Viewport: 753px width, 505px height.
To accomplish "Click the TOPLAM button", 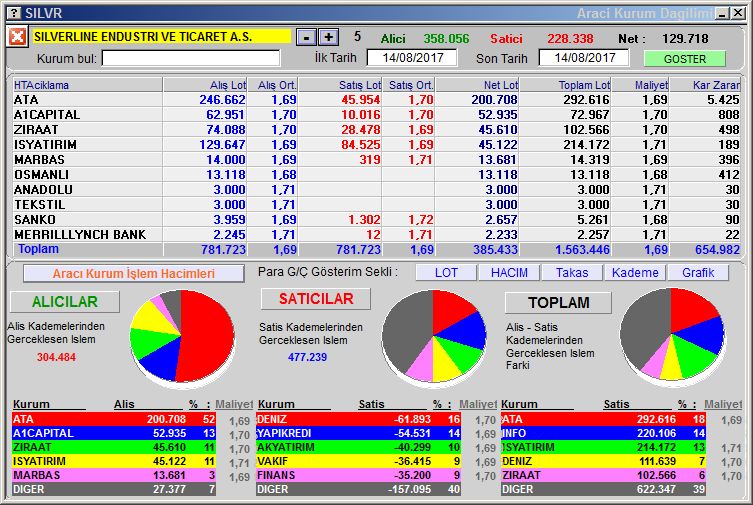I will click(558, 302).
